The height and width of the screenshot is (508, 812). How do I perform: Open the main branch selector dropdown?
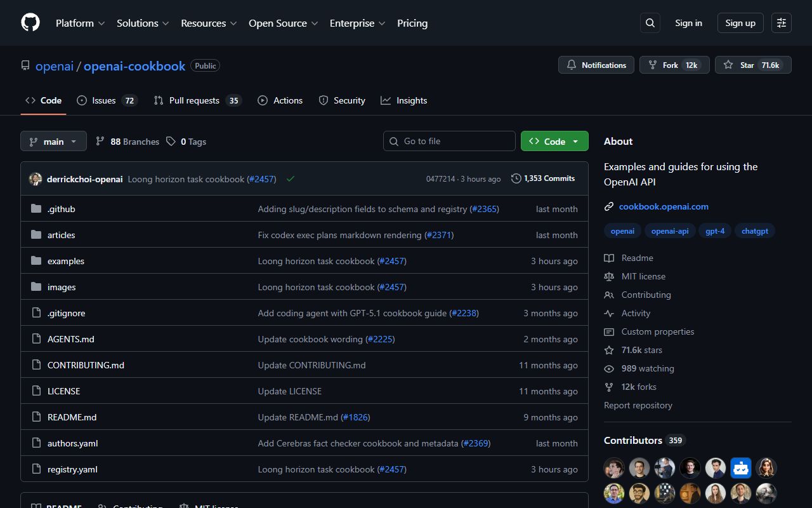pos(53,141)
